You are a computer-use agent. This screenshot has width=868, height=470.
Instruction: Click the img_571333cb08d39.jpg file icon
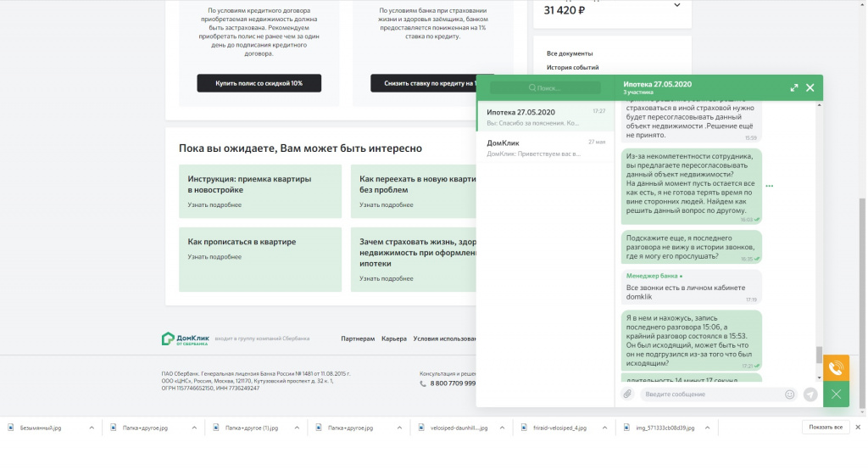point(626,428)
